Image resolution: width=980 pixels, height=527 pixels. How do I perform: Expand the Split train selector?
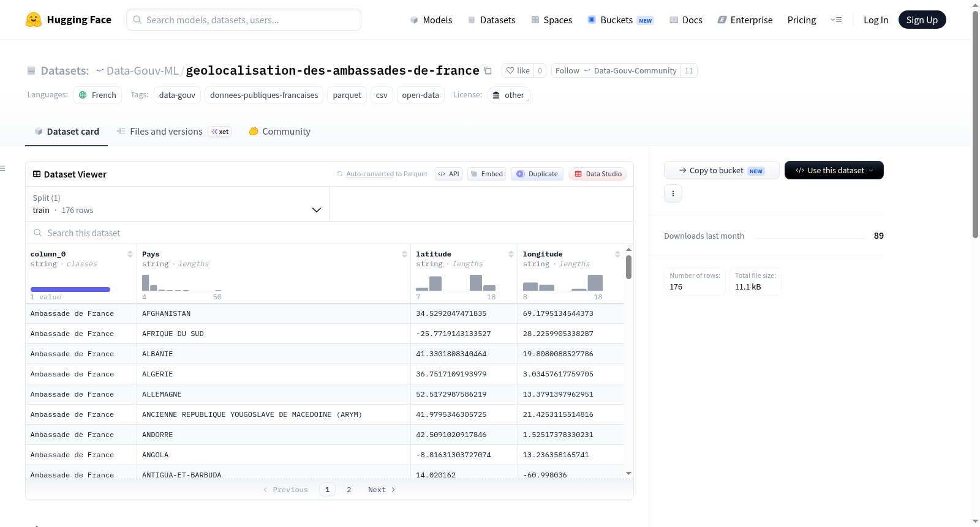[177, 204]
